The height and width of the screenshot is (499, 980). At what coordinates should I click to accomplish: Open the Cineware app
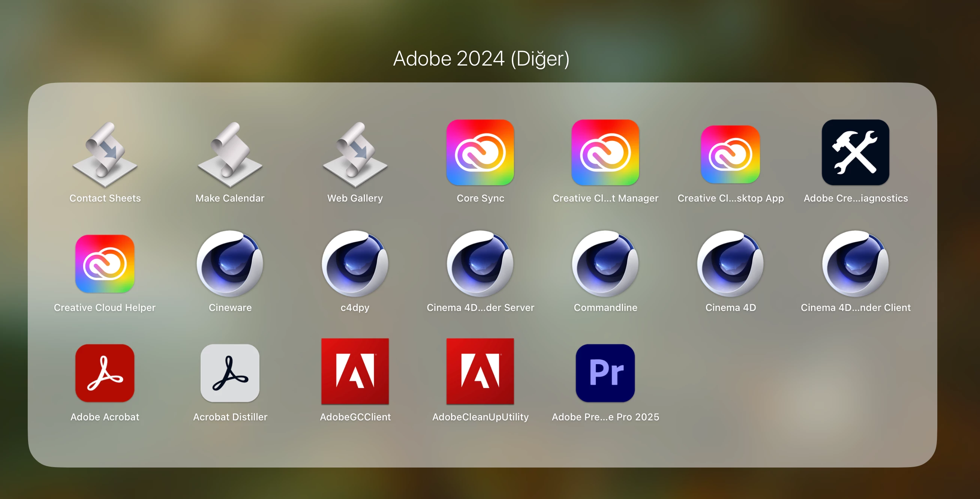click(230, 264)
